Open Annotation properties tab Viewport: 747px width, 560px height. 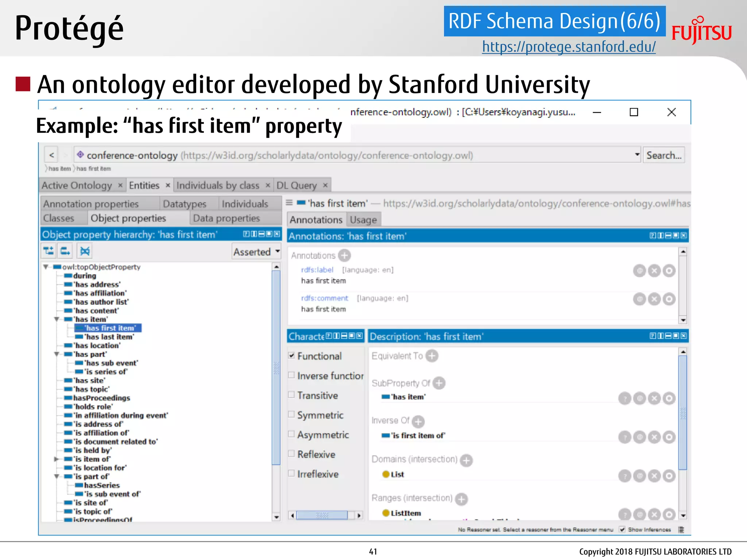pos(100,203)
